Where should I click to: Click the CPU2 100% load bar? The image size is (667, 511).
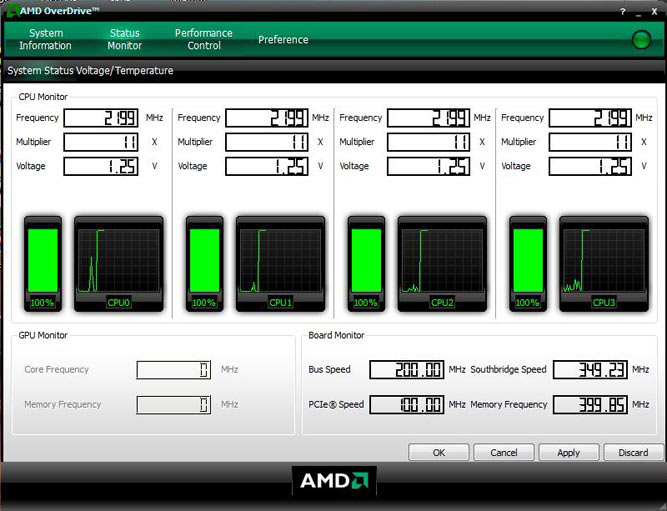pyautogui.click(x=366, y=264)
